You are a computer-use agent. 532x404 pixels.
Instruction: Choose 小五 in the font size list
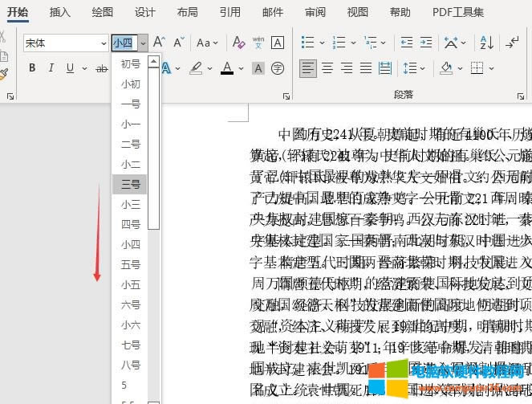point(130,284)
